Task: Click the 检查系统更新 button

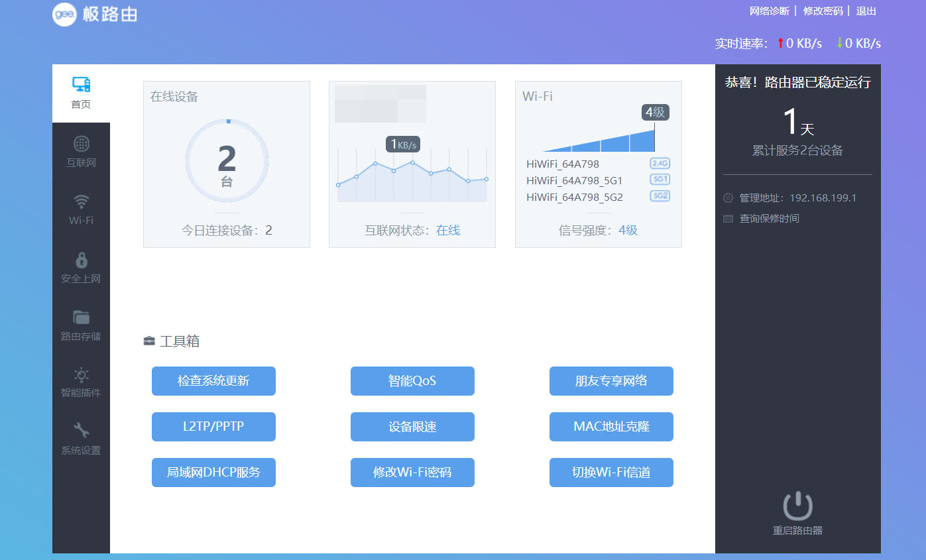Action: (213, 381)
